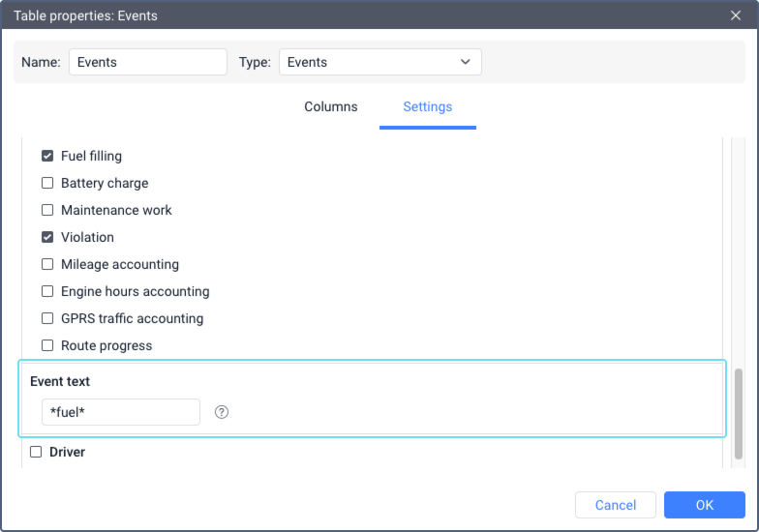Focus the Name input field
Viewport: 759px width, 532px height.
coord(148,62)
